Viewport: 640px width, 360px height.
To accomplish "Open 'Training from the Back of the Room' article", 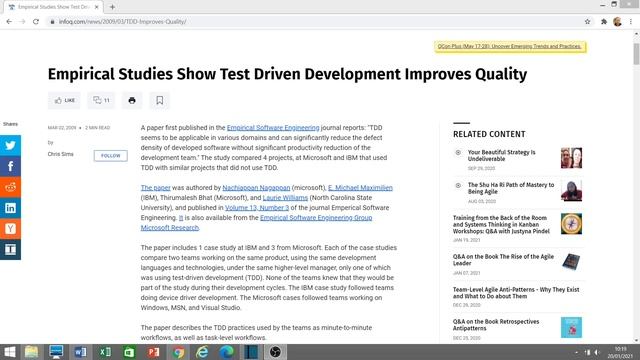I will pyautogui.click(x=501, y=224).
